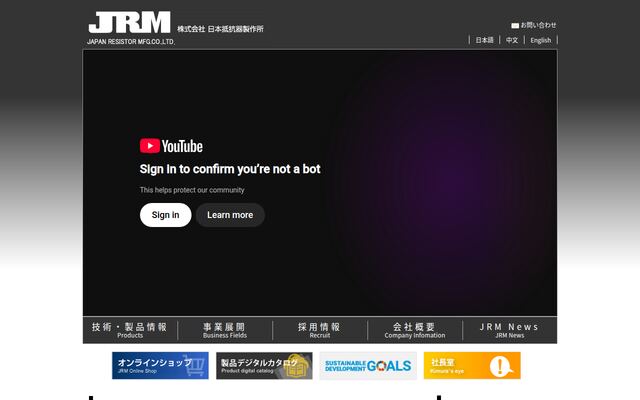Open the 技術・製品情報 Products menu
This screenshot has width=640, height=400.
coord(130,330)
